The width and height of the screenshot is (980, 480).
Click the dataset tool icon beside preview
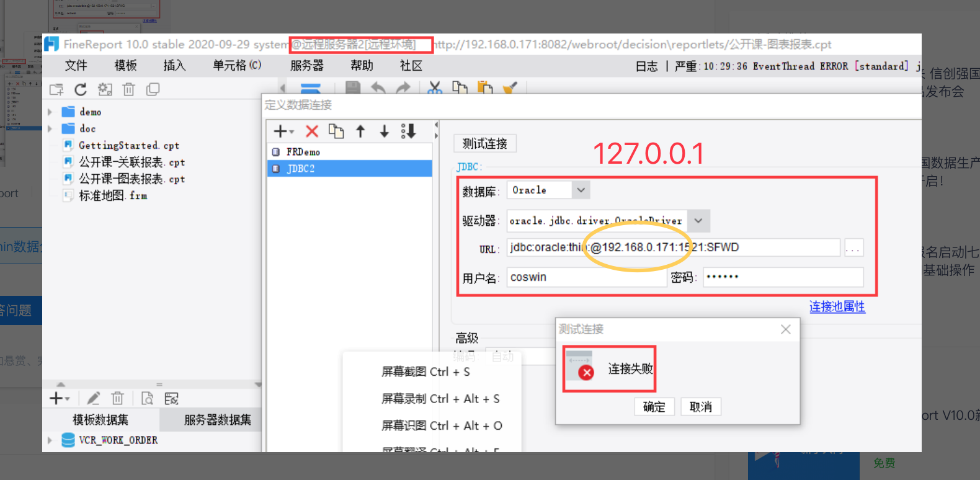[x=171, y=398]
